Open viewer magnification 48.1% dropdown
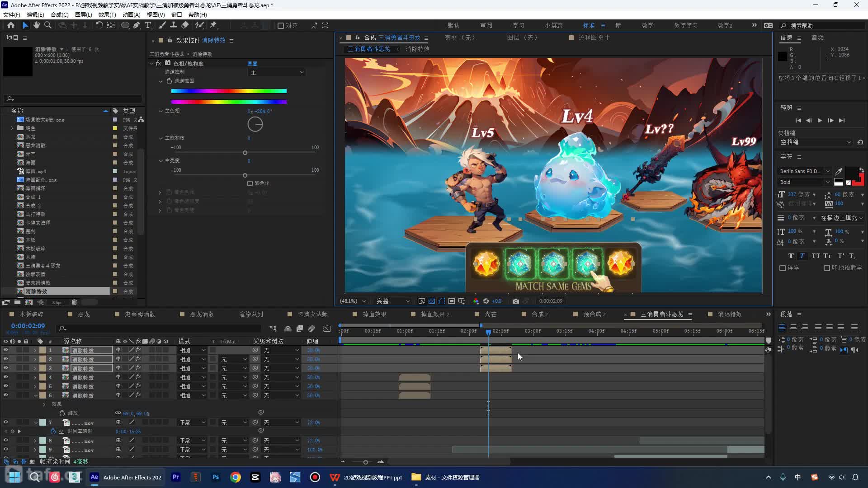The width and height of the screenshot is (868, 488). pos(353,301)
